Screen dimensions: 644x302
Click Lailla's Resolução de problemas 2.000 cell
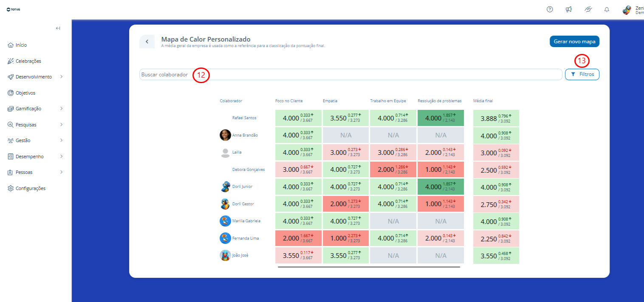tap(441, 152)
